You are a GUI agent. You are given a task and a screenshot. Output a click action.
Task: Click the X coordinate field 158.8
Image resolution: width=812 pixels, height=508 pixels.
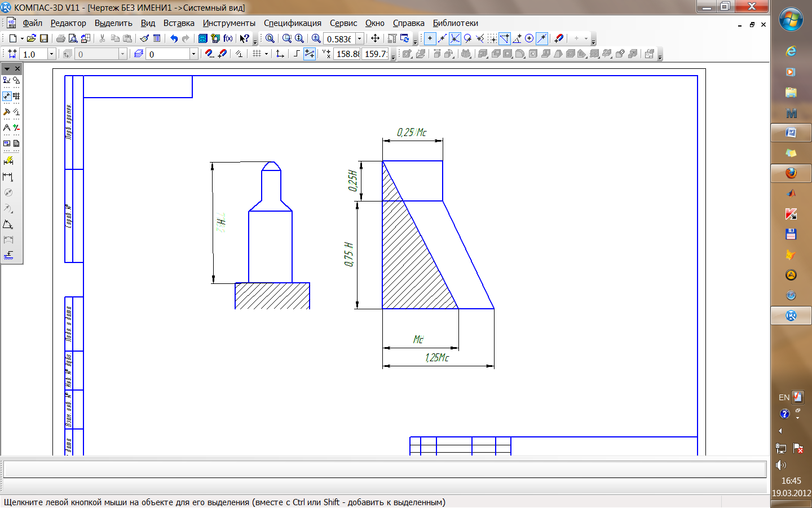(x=347, y=54)
